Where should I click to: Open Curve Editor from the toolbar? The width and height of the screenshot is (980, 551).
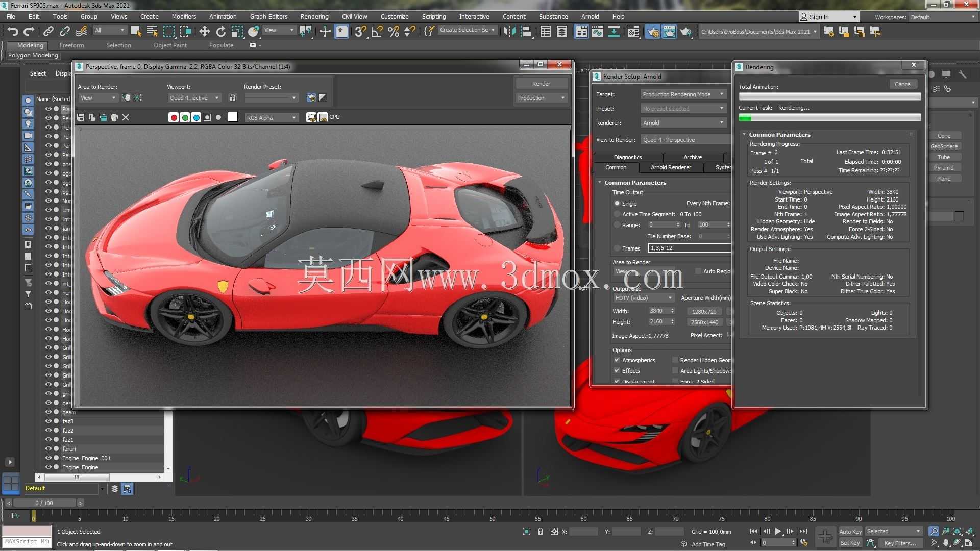598,32
